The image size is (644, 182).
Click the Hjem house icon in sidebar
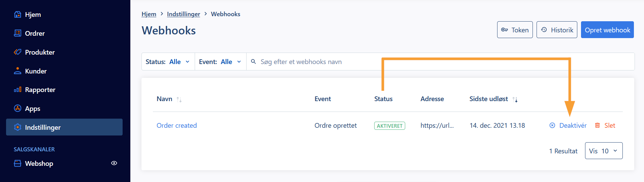(x=18, y=14)
